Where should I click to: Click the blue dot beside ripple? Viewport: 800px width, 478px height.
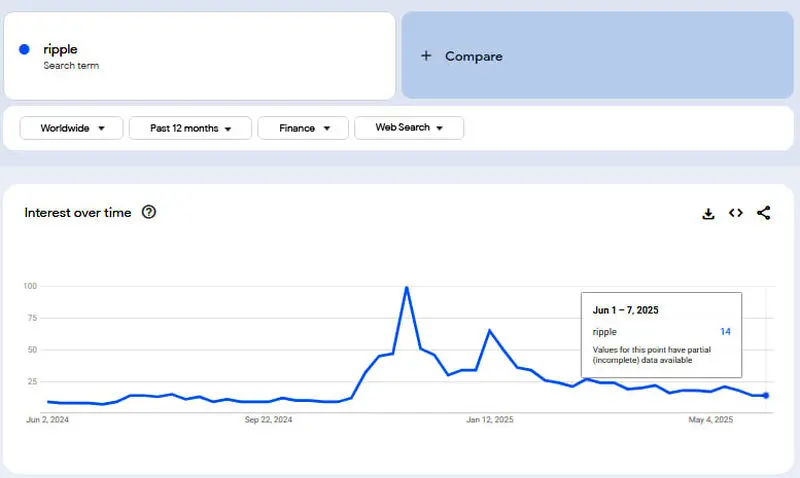(24, 49)
